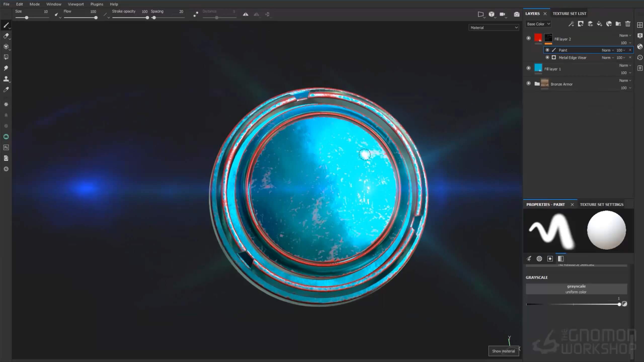Add a folder to the layer stack
Viewport: 644px width, 362px height.
tap(618, 24)
